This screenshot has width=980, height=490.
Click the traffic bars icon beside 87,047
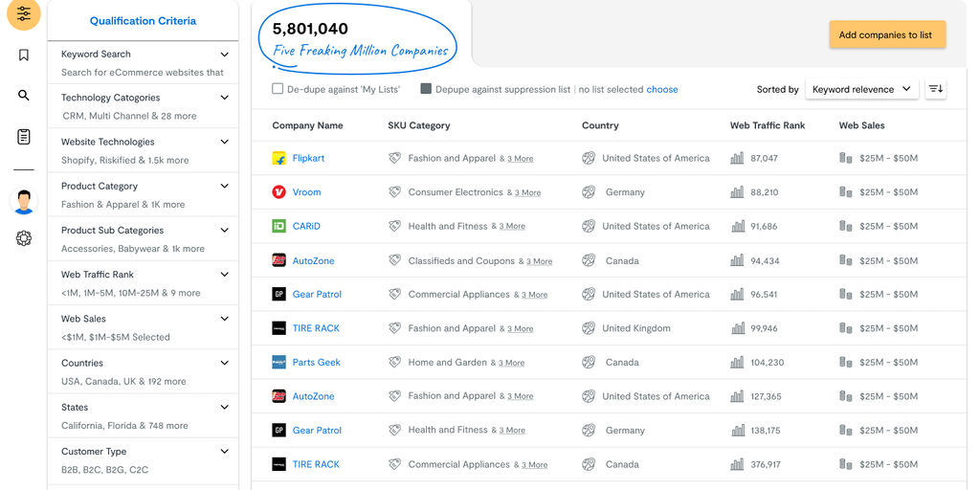(x=737, y=158)
